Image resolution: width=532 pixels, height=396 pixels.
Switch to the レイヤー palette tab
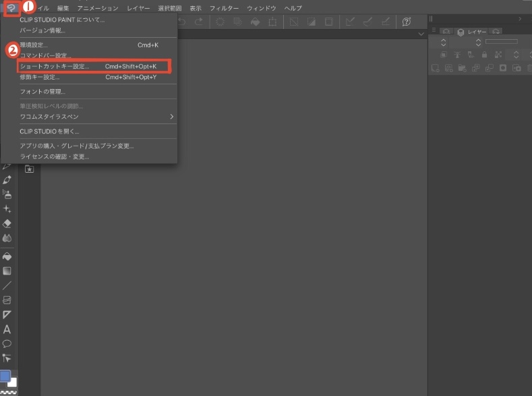point(472,32)
